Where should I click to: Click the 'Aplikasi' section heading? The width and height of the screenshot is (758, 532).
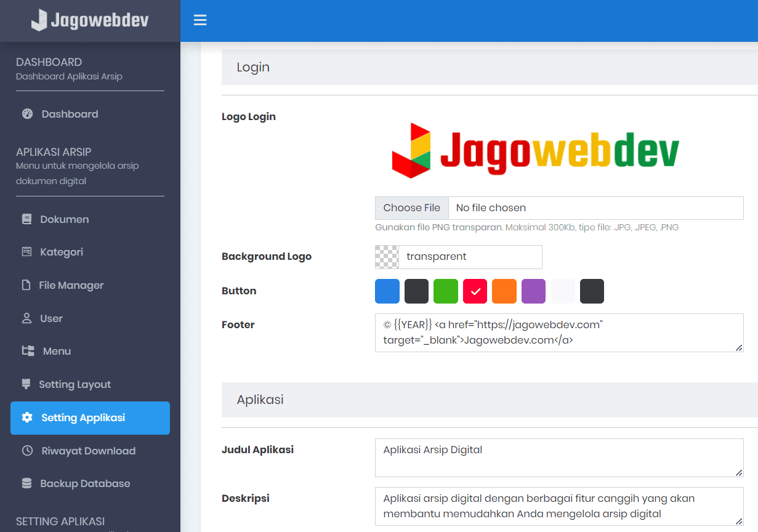click(x=260, y=400)
